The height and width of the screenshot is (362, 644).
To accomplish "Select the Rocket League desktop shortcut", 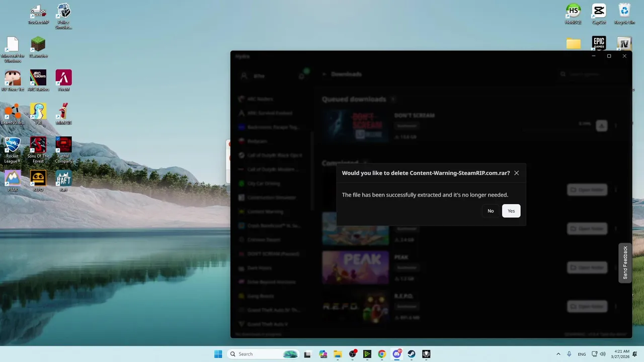I will [13, 150].
